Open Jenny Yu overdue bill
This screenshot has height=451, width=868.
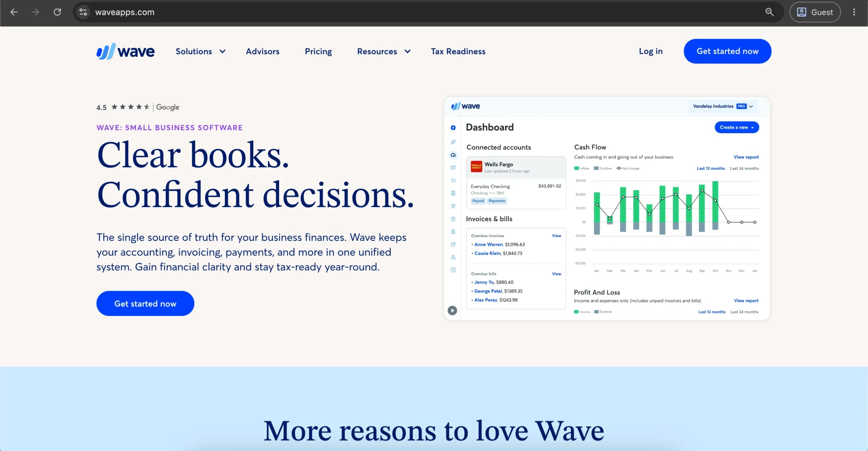[x=484, y=282]
